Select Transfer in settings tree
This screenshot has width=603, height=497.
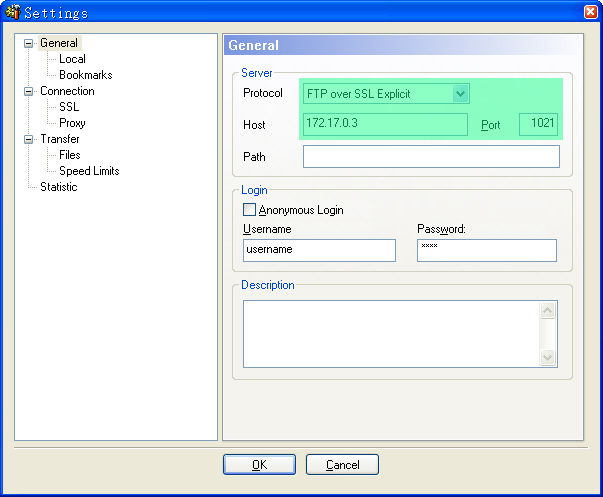pyautogui.click(x=60, y=139)
